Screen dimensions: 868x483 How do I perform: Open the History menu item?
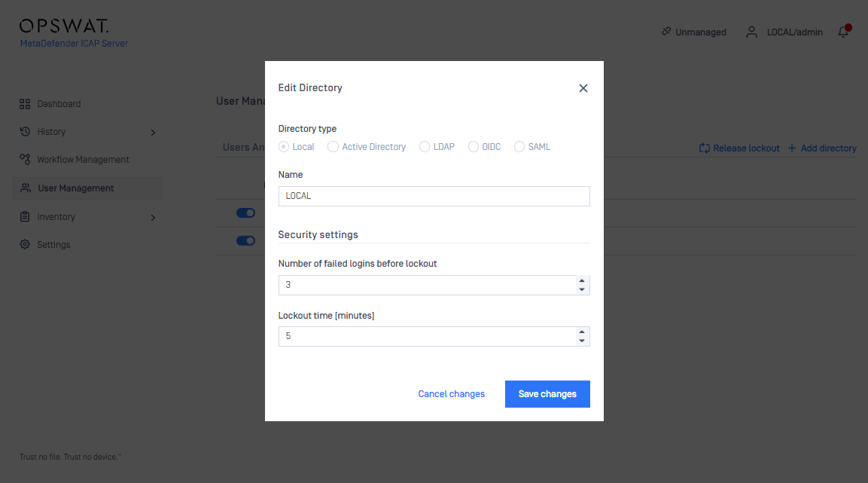[51, 132]
